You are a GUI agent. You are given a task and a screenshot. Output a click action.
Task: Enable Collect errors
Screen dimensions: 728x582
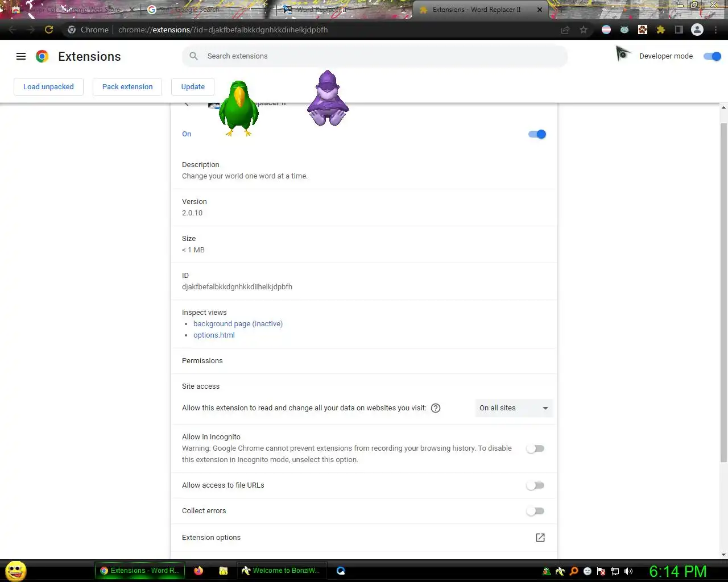[535, 511]
